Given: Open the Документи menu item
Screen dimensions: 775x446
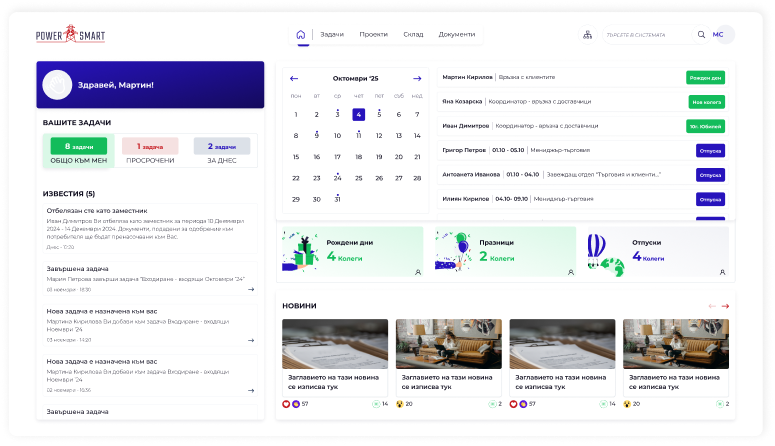Looking at the screenshot, I should click(457, 35).
